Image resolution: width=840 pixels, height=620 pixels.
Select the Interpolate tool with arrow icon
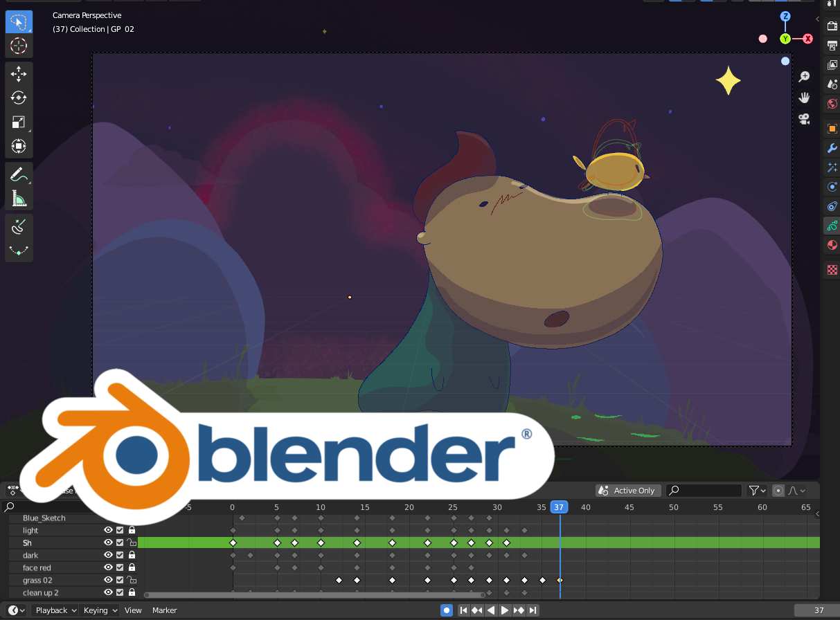pos(19,226)
